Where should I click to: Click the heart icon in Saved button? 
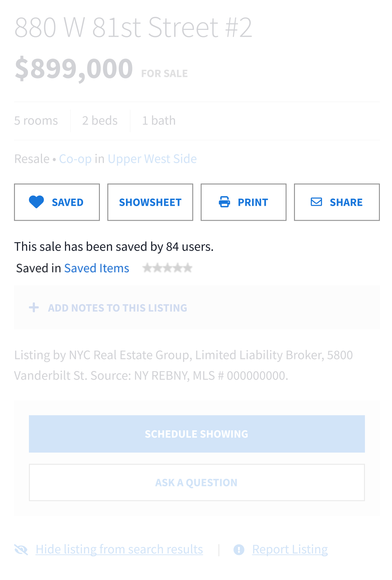tap(36, 202)
